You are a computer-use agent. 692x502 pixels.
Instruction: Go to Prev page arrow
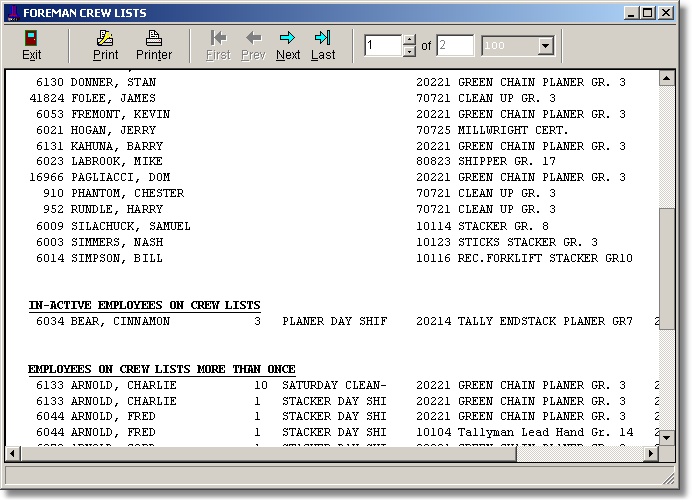[253, 38]
